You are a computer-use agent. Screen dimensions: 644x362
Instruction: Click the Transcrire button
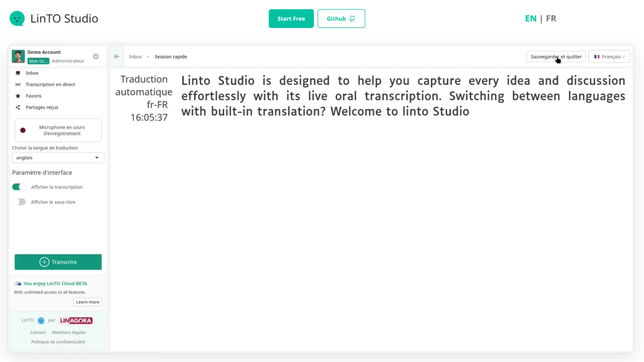[x=58, y=262]
